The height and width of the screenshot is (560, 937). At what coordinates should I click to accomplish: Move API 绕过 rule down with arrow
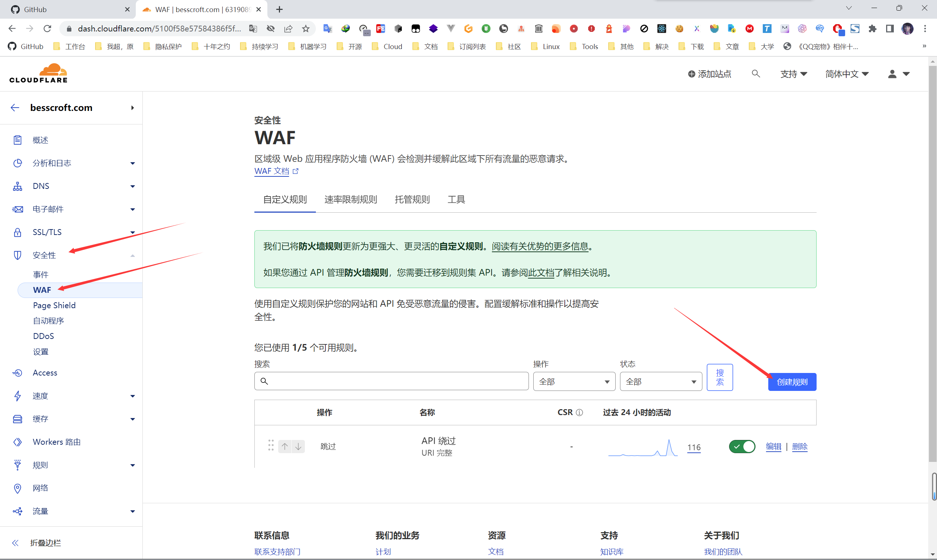point(299,447)
